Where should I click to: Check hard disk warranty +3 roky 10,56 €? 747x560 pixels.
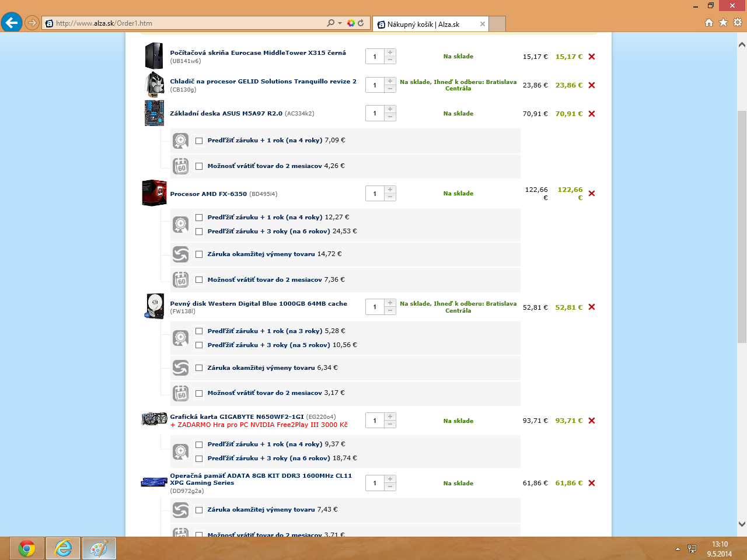tap(199, 345)
